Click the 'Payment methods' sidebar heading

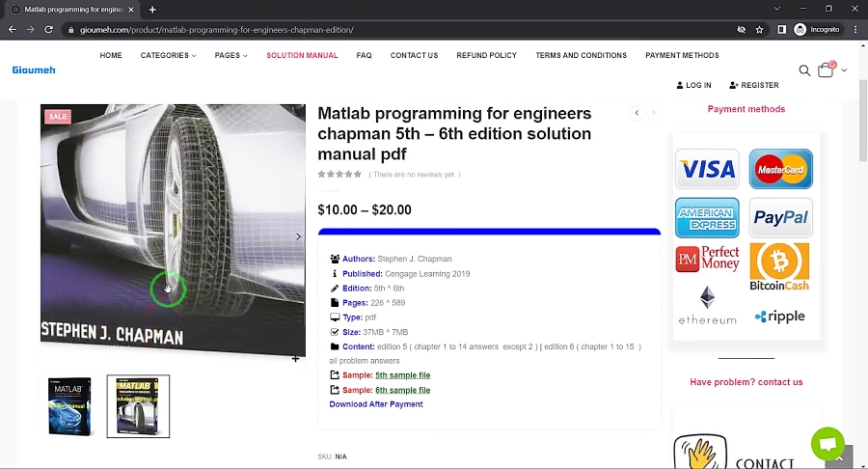click(x=746, y=109)
